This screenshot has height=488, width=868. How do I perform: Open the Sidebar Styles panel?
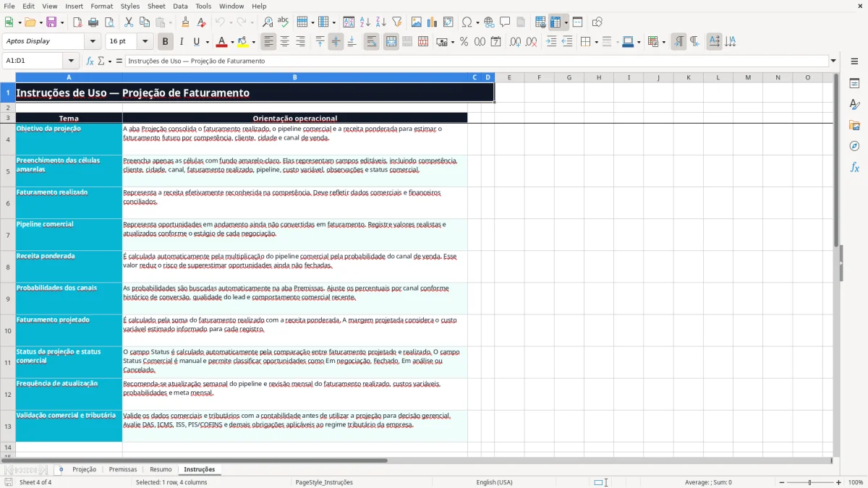pyautogui.click(x=854, y=105)
